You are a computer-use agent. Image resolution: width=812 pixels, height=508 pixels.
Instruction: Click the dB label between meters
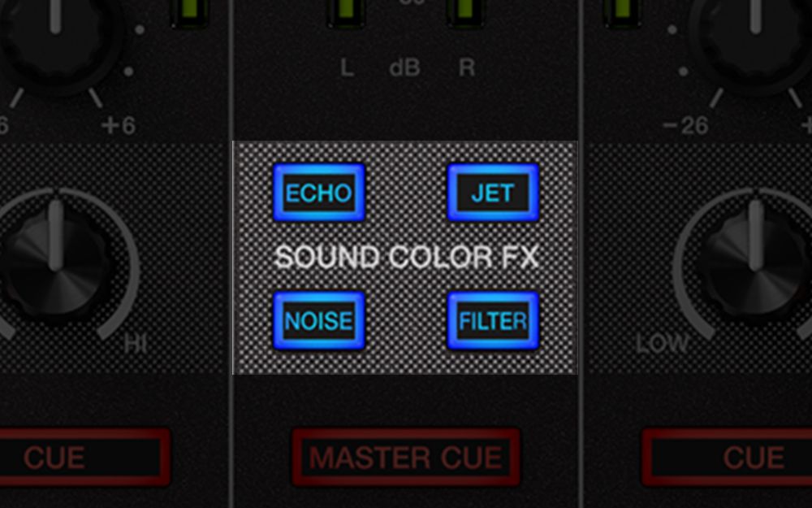[404, 68]
